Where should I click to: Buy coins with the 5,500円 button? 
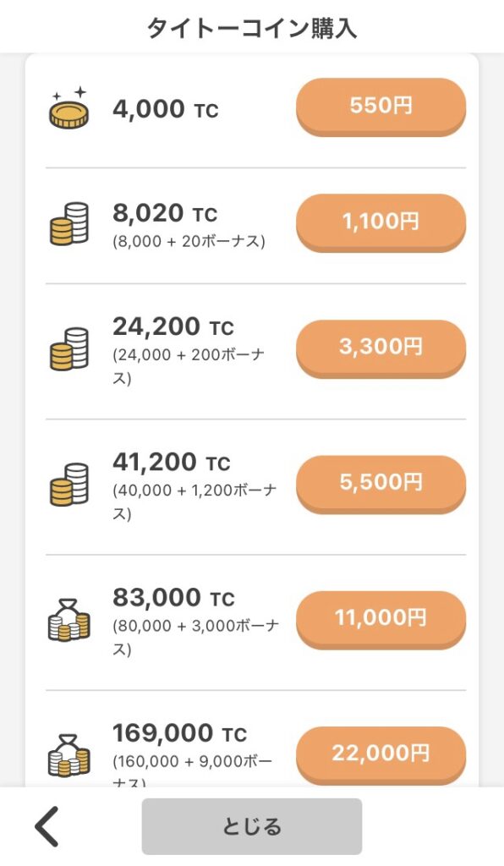point(381,483)
